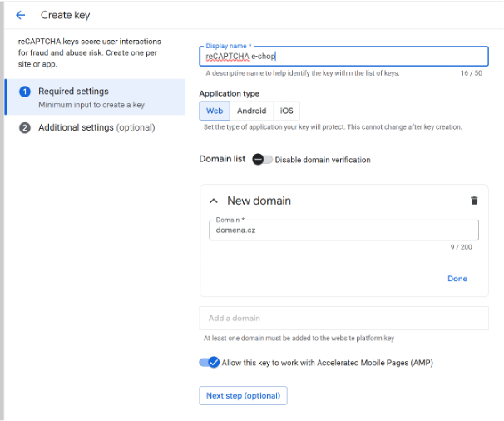Toggle Disable domain verification switch

[x=262, y=160]
